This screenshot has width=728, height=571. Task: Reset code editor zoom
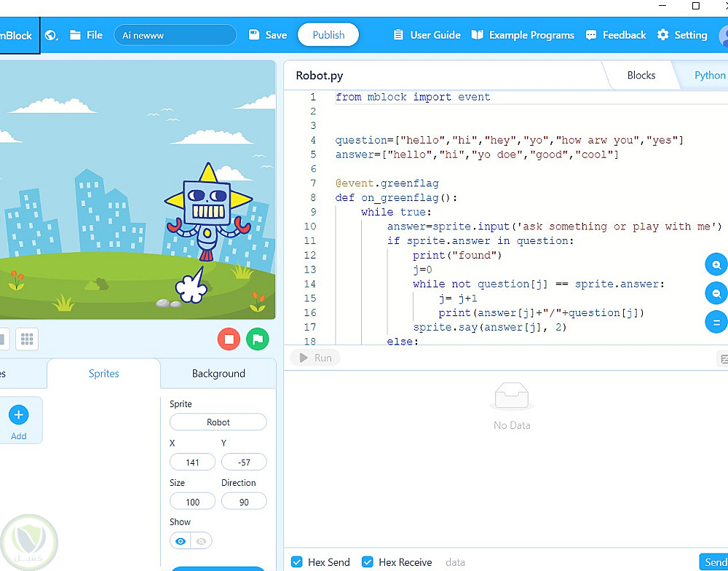point(716,323)
